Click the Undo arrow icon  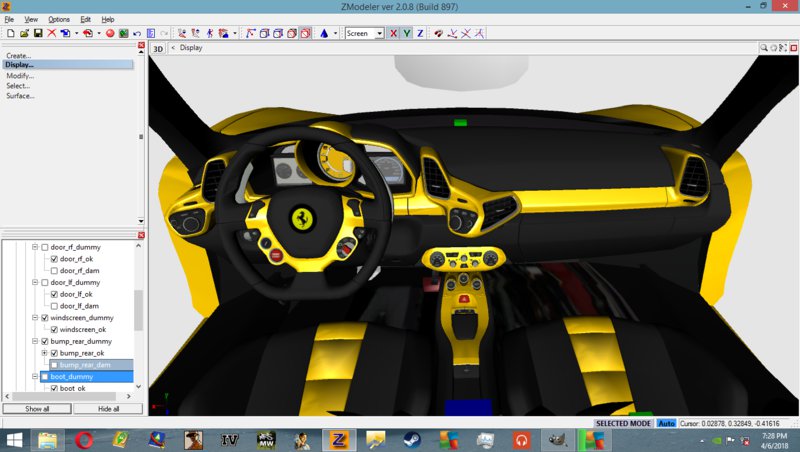pyautogui.click(x=137, y=33)
